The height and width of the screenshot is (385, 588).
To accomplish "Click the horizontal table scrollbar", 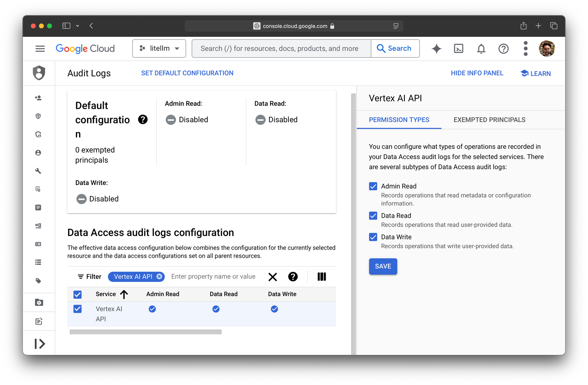I will tap(146, 332).
